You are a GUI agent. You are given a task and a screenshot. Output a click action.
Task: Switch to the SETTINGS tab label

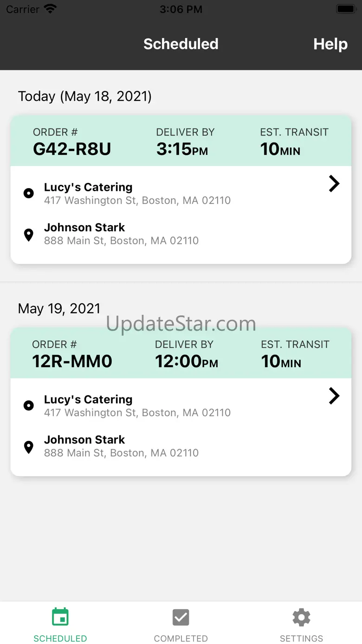pyautogui.click(x=301, y=638)
